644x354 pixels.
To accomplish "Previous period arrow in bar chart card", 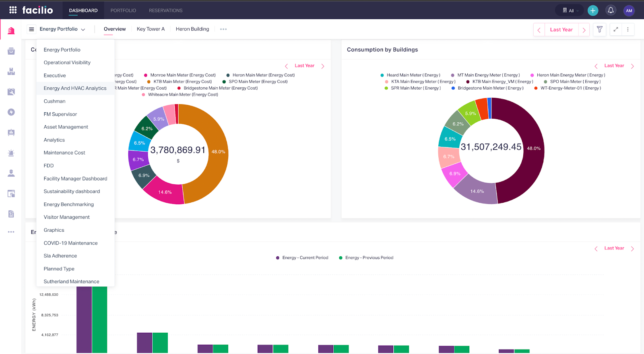I will [596, 249].
